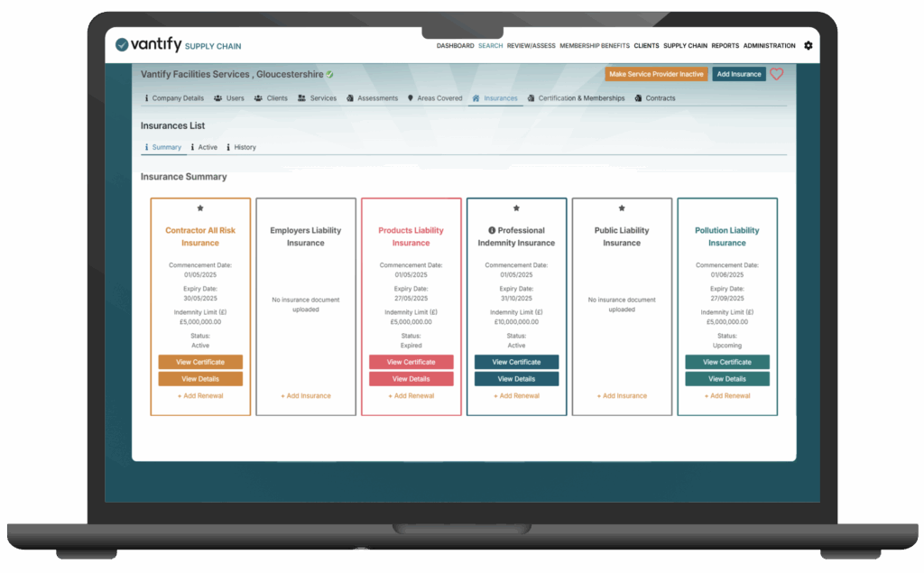Click the Add Insurance button

(739, 74)
